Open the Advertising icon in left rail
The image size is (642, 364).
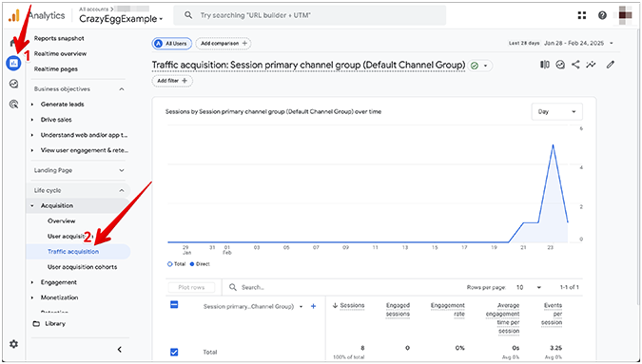13,105
